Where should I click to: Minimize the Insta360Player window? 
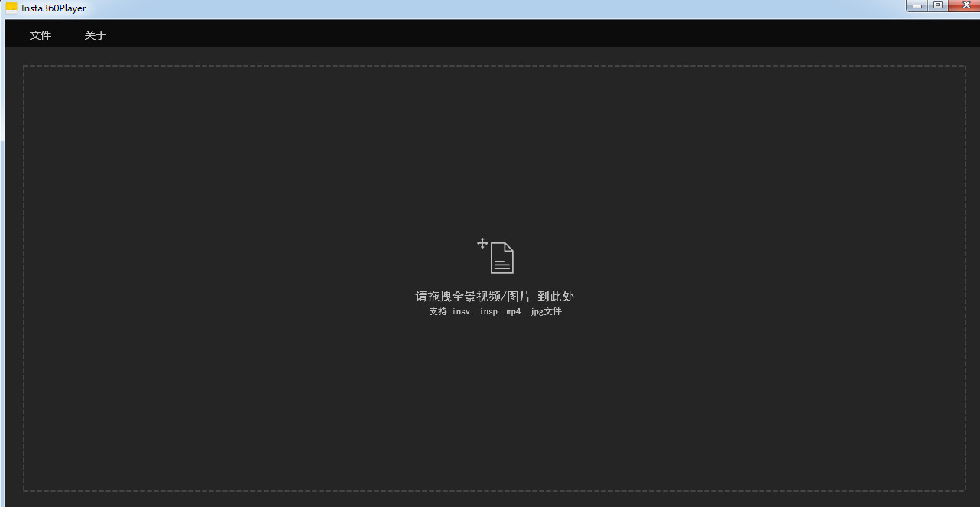point(917,5)
